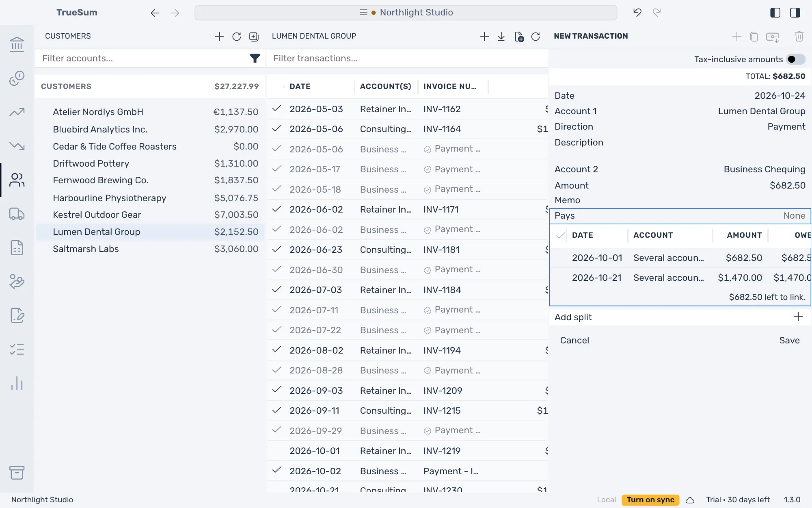The height and width of the screenshot is (508, 812).
Task: Expand the Pays None selector
Action: coord(680,216)
